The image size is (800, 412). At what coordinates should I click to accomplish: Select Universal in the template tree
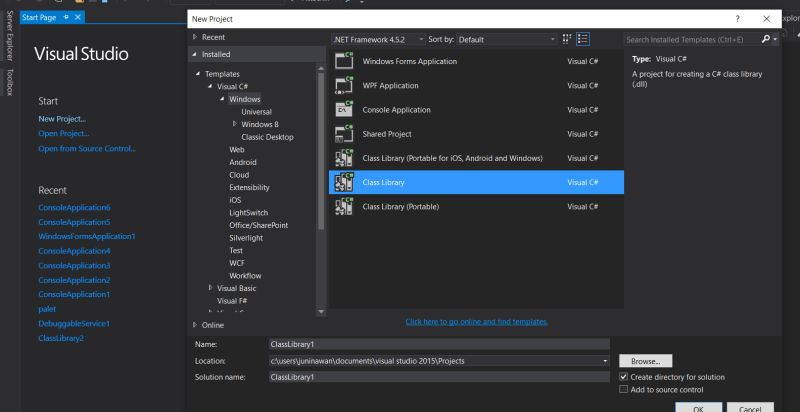(257, 112)
